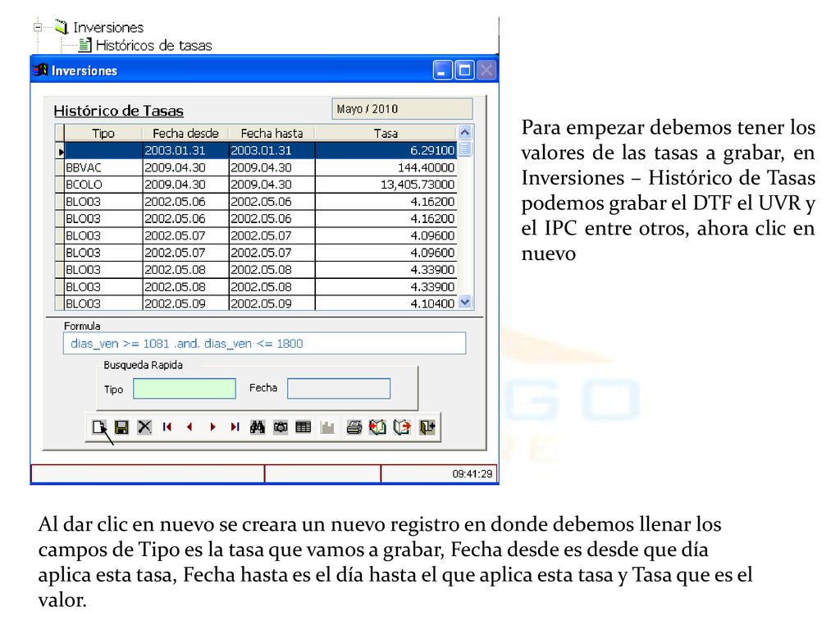Click the Históricos de tasas document icon
Image resolution: width=840 pixels, height=630 pixels.
coord(84,45)
